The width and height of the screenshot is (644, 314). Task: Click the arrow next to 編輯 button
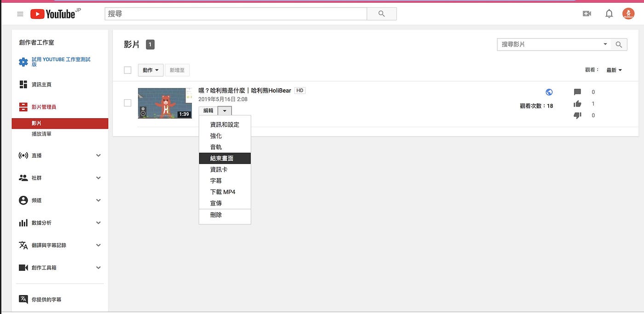coord(224,111)
